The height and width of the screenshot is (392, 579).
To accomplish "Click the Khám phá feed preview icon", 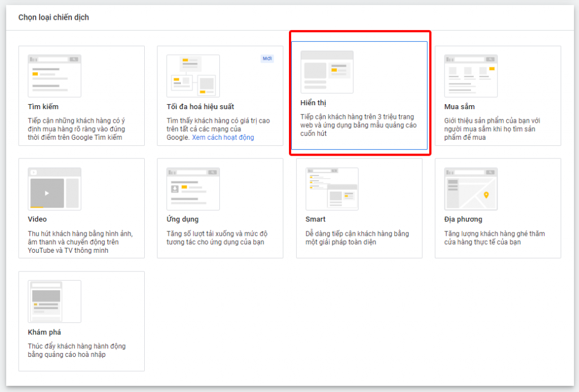I will 54,300.
